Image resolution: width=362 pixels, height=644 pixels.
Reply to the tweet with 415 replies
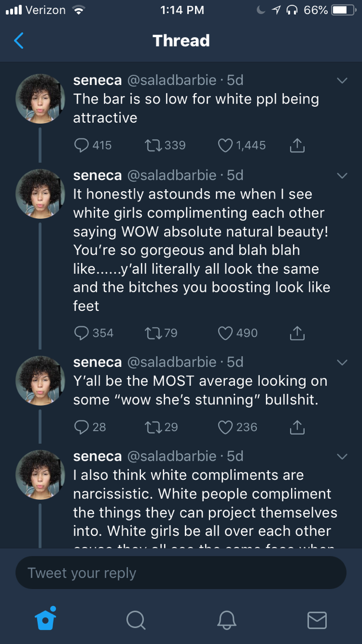[82, 145]
